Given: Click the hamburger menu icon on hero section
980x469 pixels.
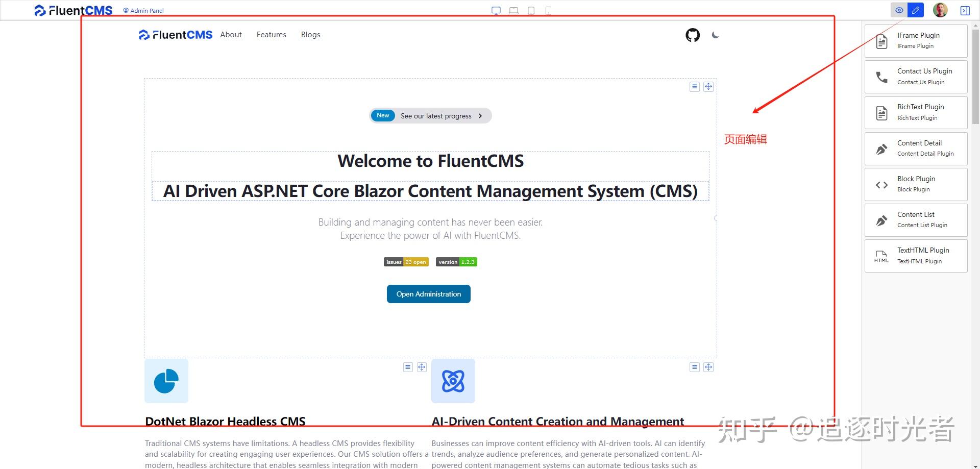Looking at the screenshot, I should 695,86.
